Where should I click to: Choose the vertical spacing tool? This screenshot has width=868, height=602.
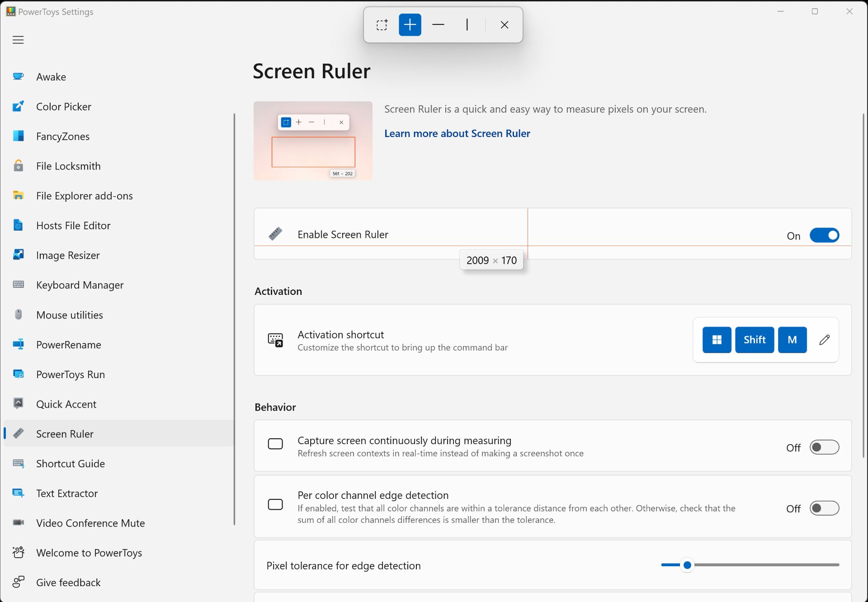click(x=467, y=25)
